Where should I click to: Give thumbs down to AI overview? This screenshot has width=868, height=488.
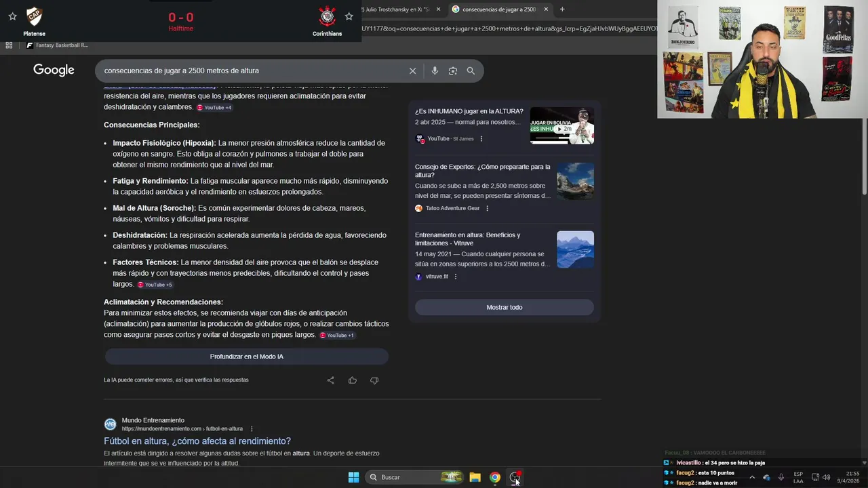click(374, 380)
